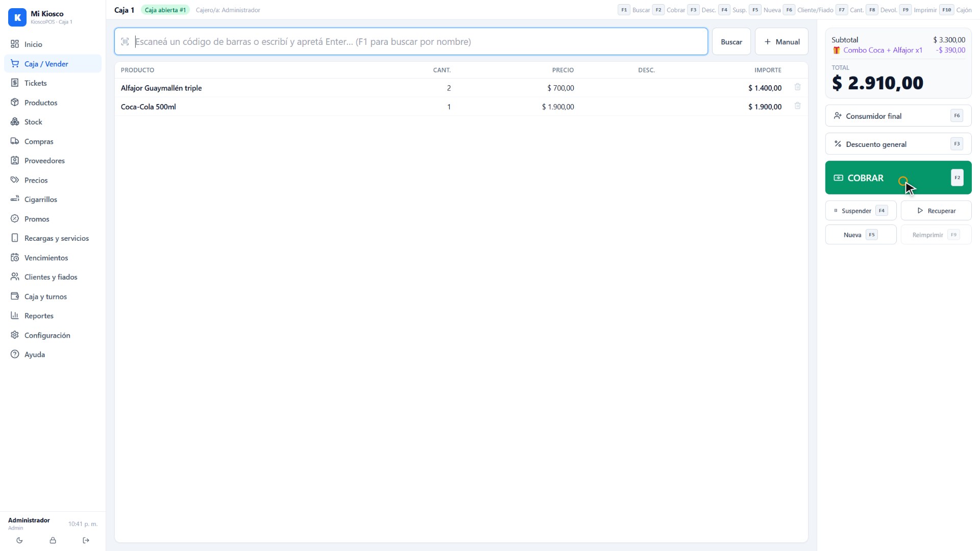Add a Manual item

click(781, 42)
